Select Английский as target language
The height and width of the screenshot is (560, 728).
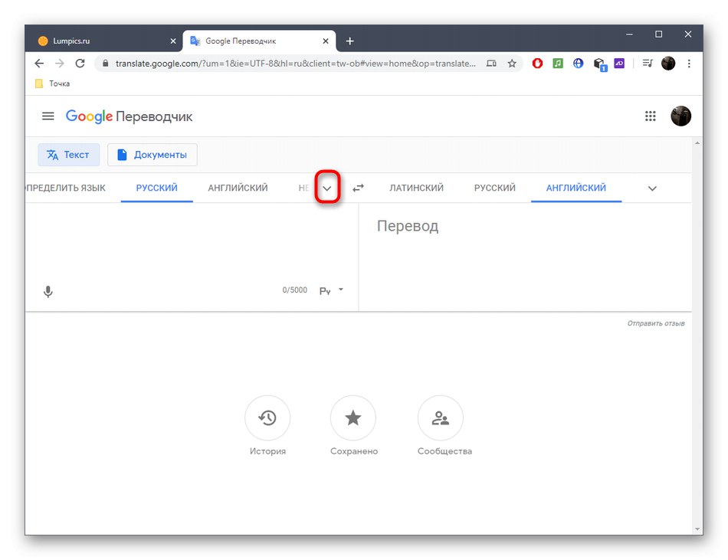click(576, 188)
